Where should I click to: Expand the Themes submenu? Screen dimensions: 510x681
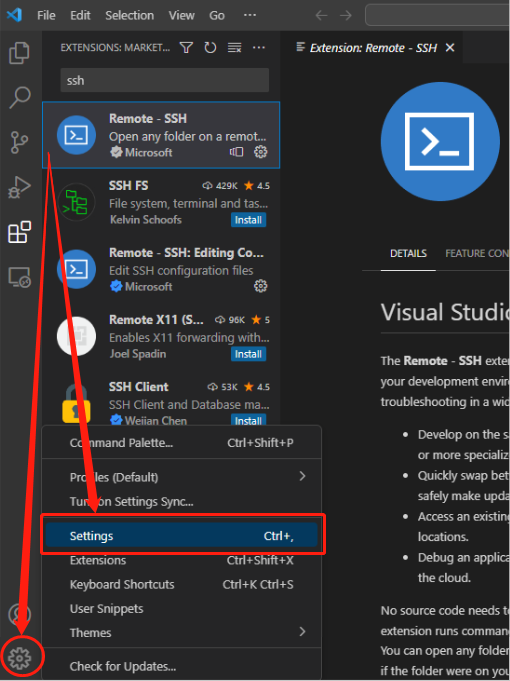click(182, 632)
